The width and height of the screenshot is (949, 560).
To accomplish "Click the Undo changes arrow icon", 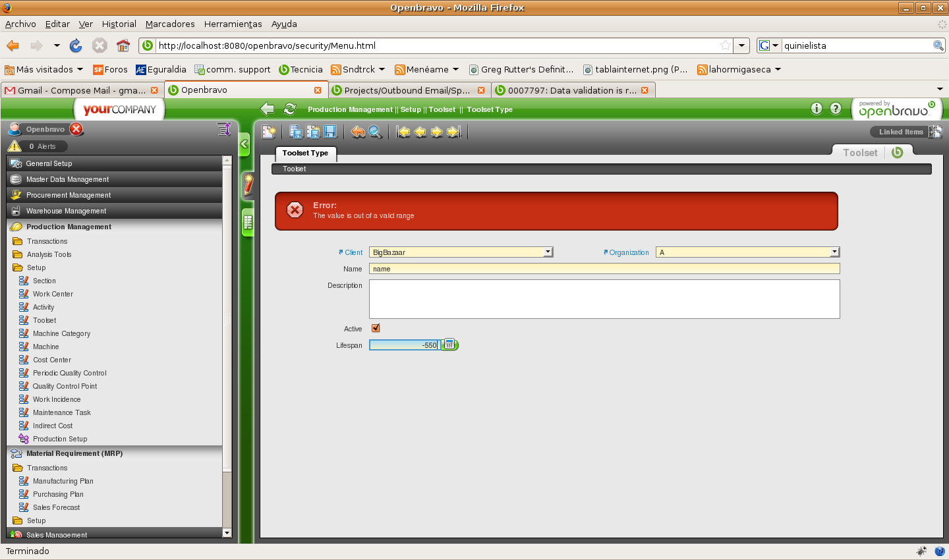I will tap(358, 132).
